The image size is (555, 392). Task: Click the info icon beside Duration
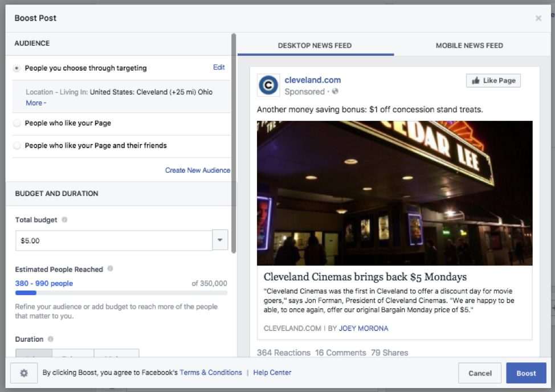(x=51, y=339)
